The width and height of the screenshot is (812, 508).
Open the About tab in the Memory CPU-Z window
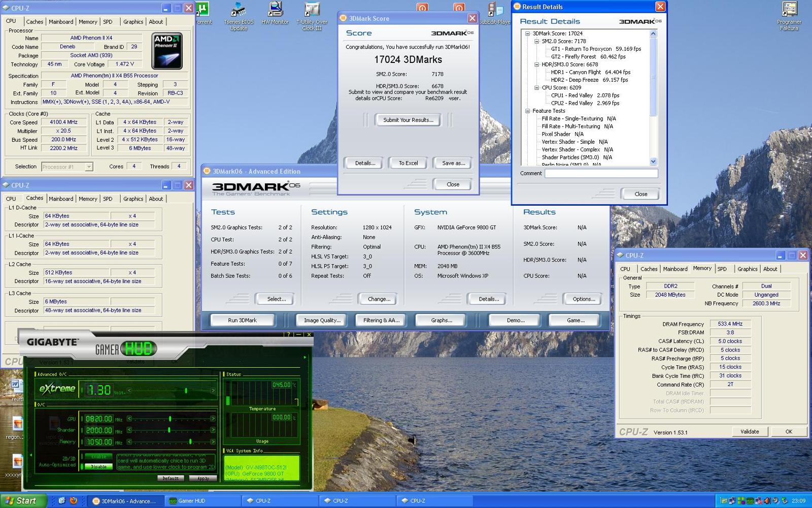[770, 269]
